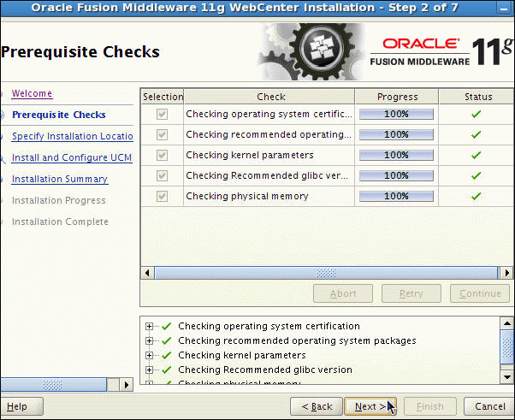Click progress bar for recommended operating packages

click(x=396, y=134)
